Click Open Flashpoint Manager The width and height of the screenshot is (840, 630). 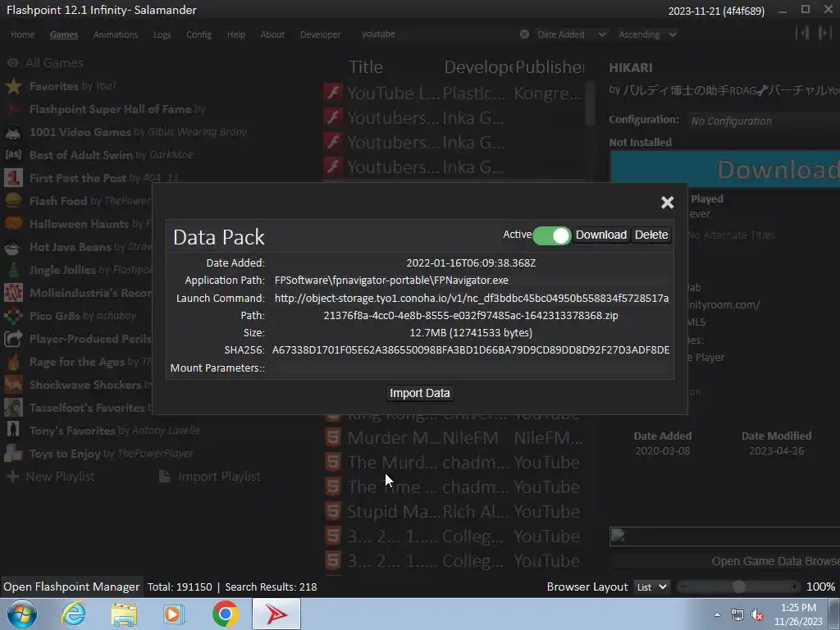71,587
